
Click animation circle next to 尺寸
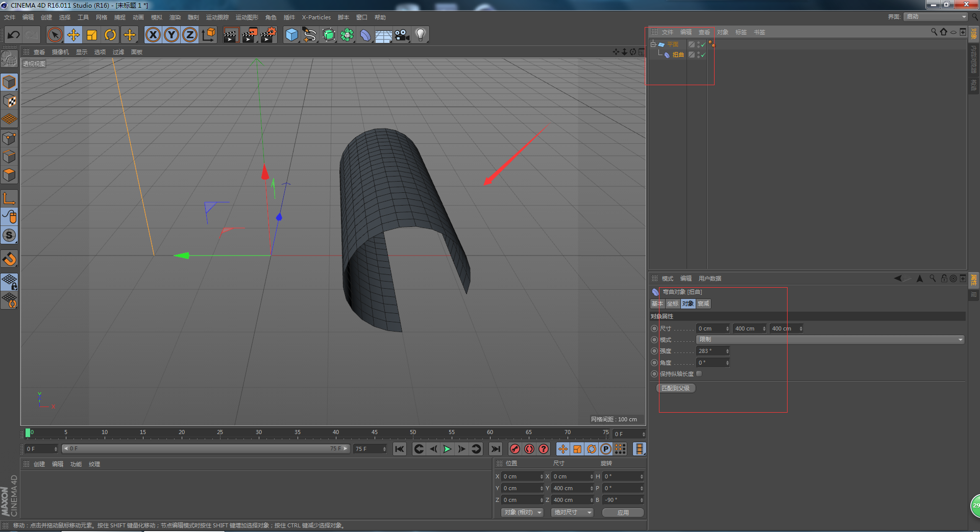(654, 328)
